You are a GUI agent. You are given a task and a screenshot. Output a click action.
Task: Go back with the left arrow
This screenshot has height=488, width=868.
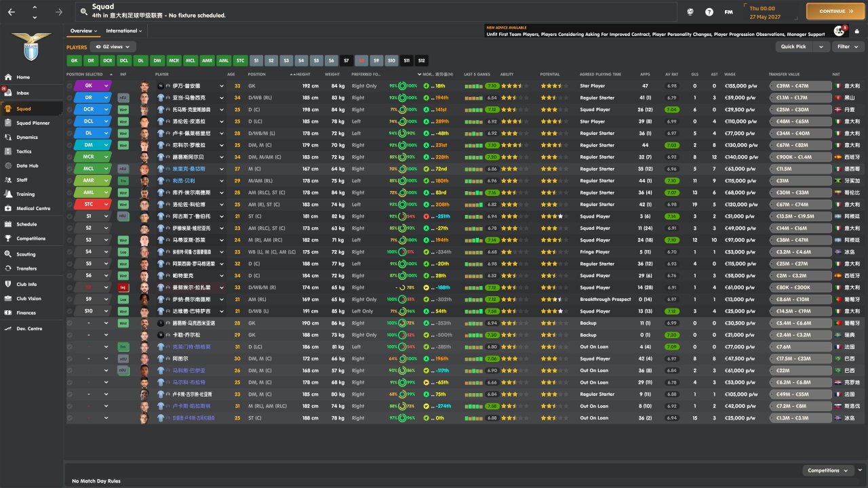coord(12,12)
